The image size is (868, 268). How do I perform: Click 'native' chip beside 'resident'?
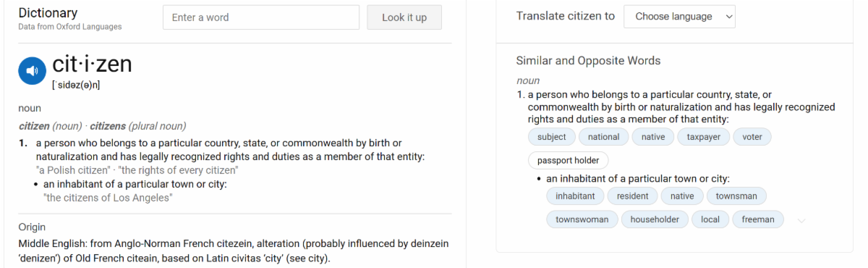click(682, 196)
